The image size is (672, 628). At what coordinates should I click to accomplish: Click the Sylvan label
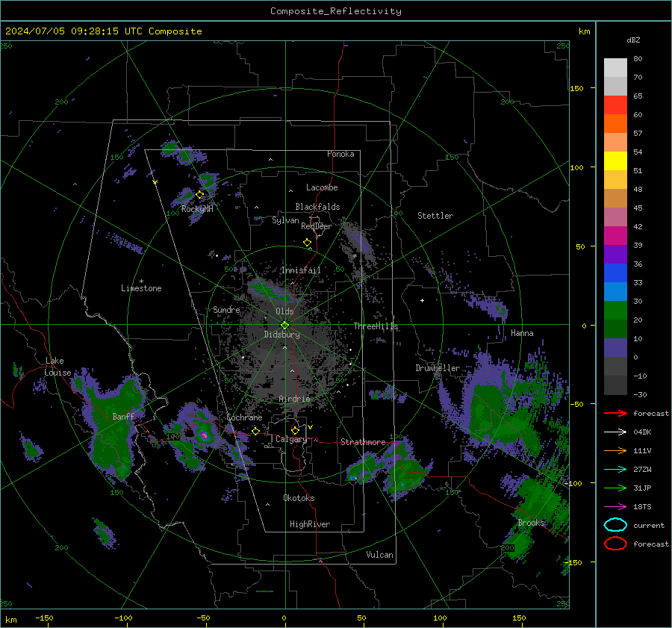(x=285, y=220)
